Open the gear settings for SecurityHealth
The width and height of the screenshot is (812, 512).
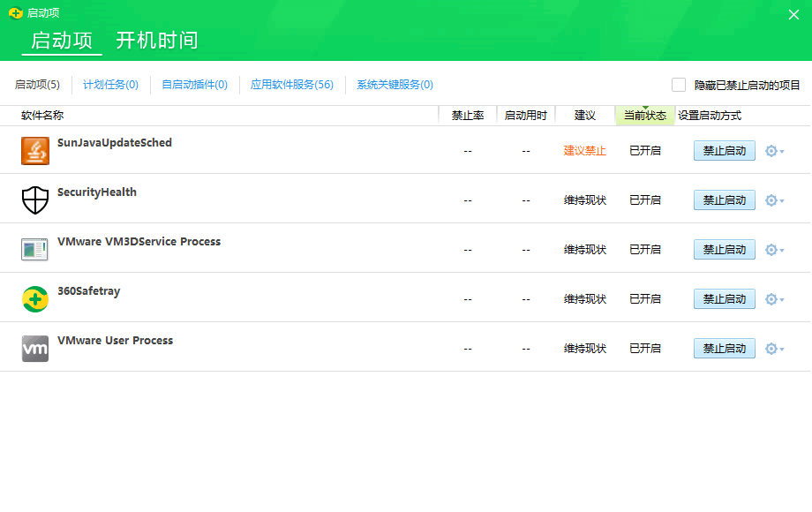(771, 200)
